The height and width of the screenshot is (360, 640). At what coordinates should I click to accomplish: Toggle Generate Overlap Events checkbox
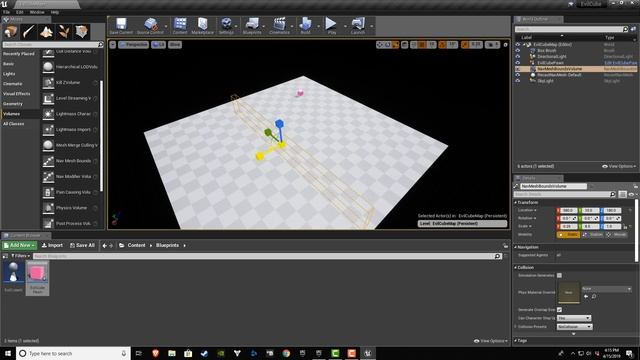point(559,310)
